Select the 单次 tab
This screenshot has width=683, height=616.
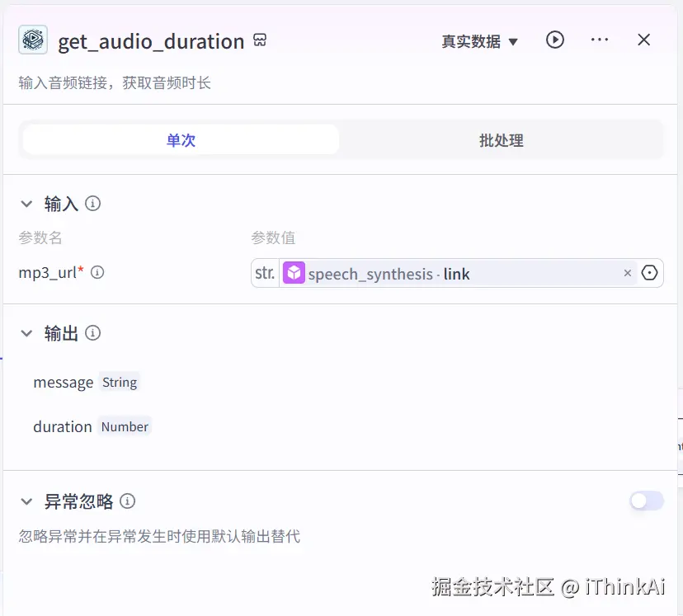click(x=180, y=140)
